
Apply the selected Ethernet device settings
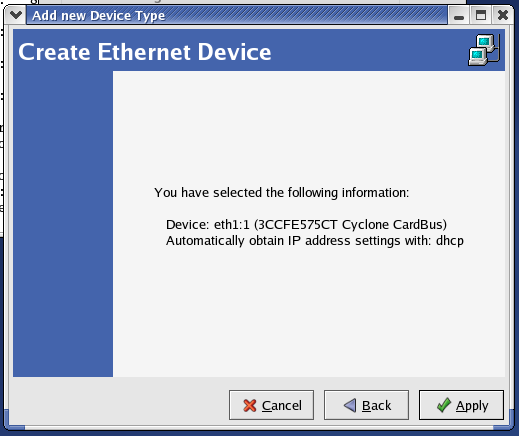coord(461,405)
